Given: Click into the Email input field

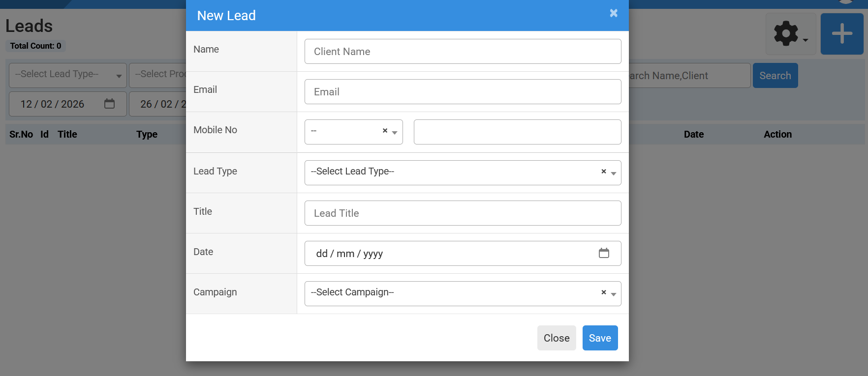Looking at the screenshot, I should tap(463, 92).
